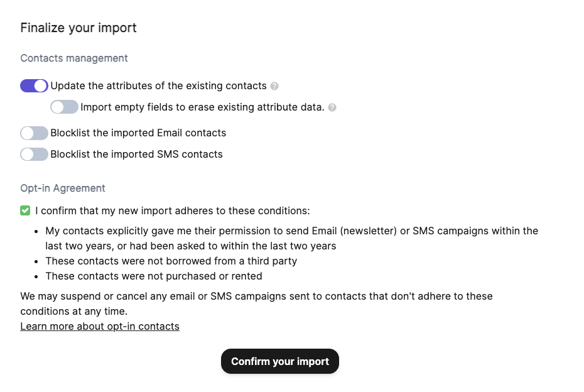
Task: Open help tooltip for Update attributes option
Action: 274,86
